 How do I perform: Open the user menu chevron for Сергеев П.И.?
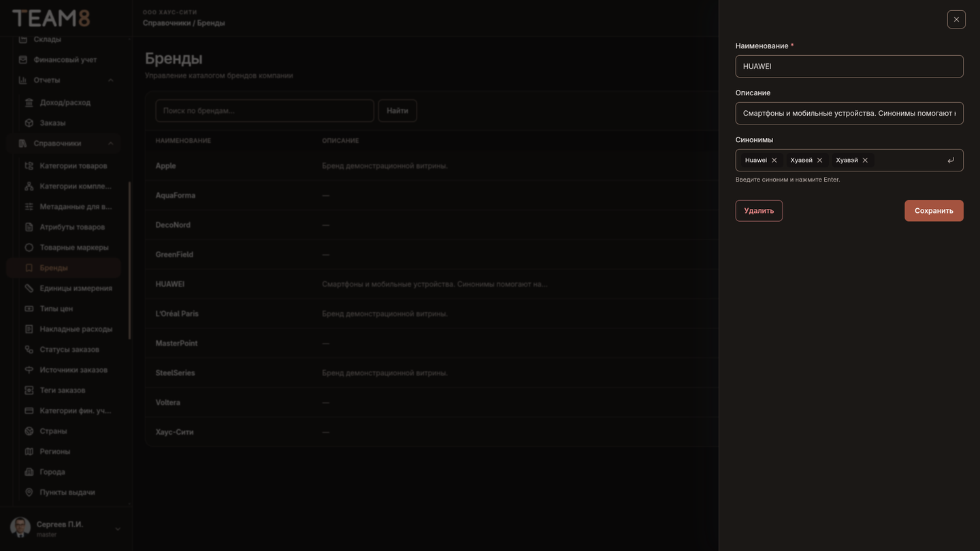[x=118, y=529]
